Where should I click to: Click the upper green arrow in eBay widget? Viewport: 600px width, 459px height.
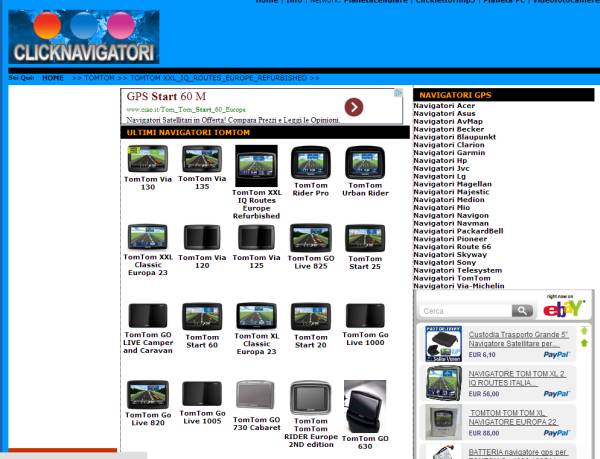coord(584,330)
